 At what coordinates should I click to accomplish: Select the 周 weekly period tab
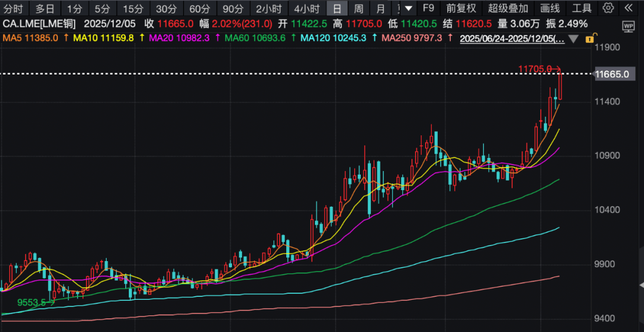[x=358, y=8]
